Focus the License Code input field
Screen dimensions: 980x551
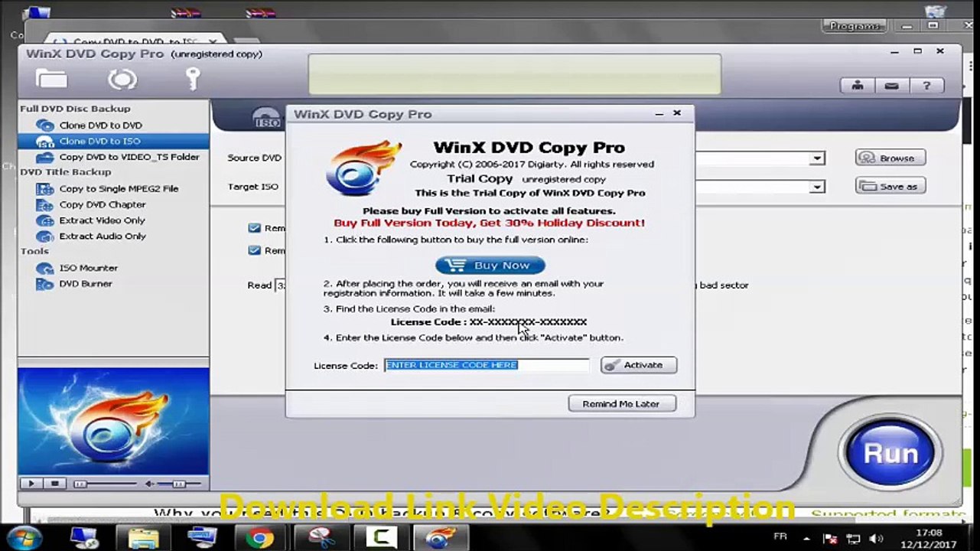(487, 365)
